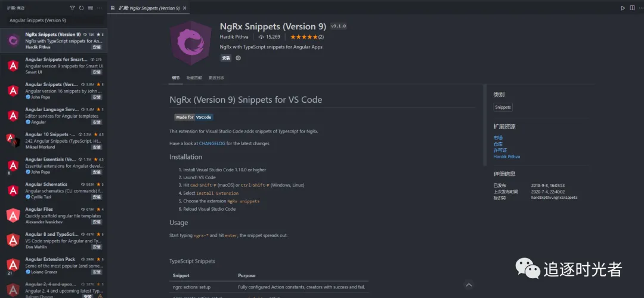The width and height of the screenshot is (644, 298).
Task: Click the v9.1.0 version badge
Action: point(339,26)
